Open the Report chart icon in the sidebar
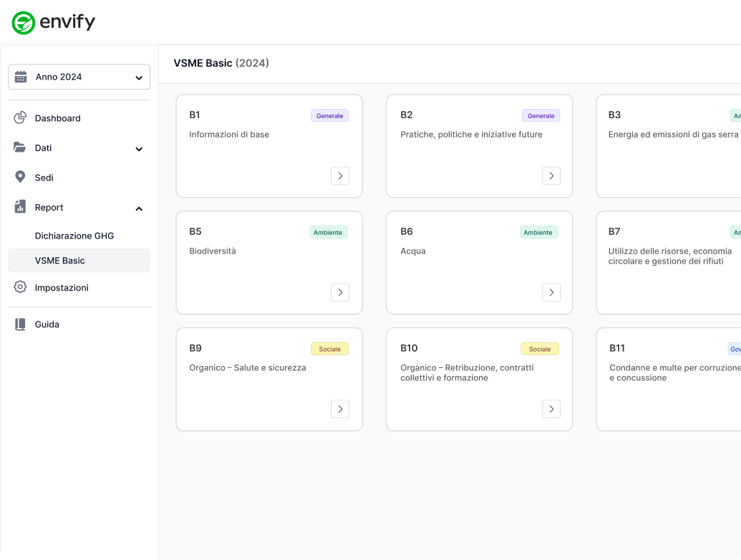The image size is (741, 560). [x=21, y=207]
